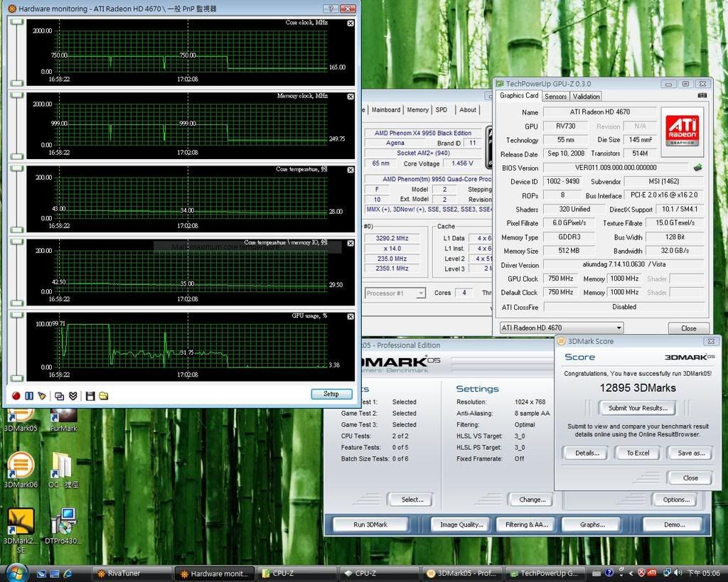This screenshot has width=728, height=582.
Task: Click the GPU usage graph vertical slider handle
Action: (x=17, y=315)
